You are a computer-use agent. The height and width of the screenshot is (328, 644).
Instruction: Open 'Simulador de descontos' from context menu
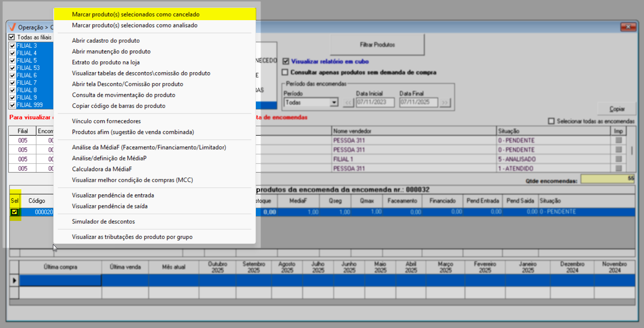pos(103,221)
